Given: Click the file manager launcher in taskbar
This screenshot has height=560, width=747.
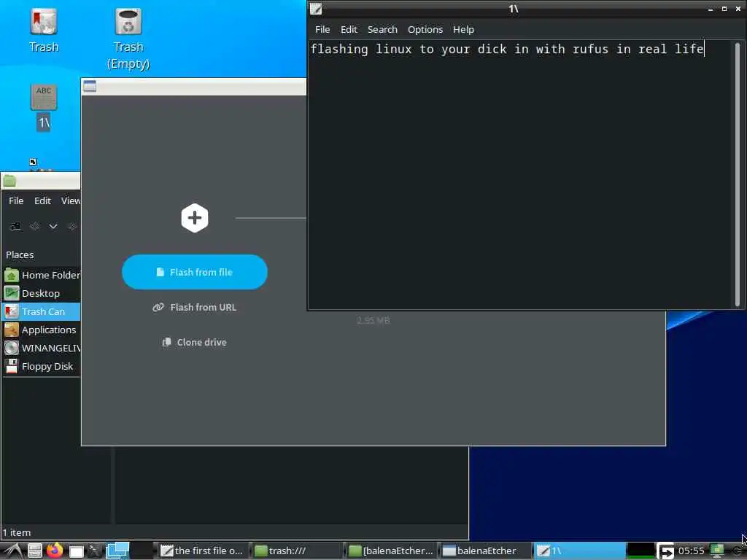Looking at the screenshot, I should tap(34, 551).
